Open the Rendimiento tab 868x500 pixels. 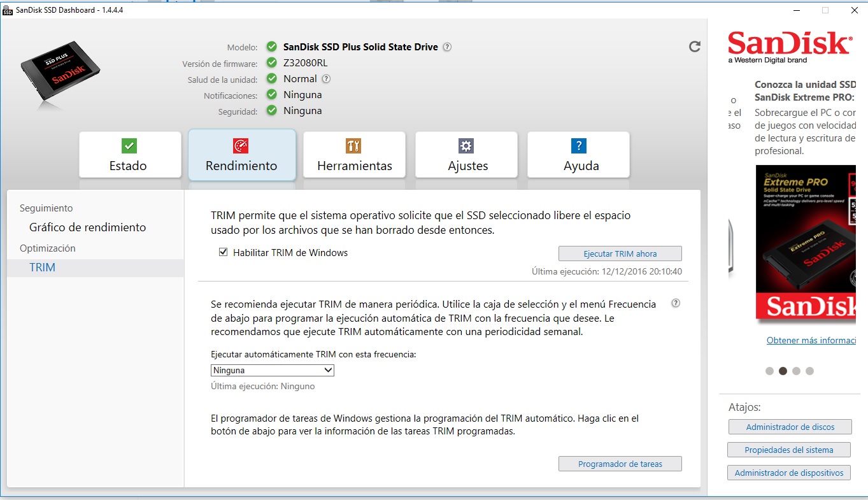(242, 155)
